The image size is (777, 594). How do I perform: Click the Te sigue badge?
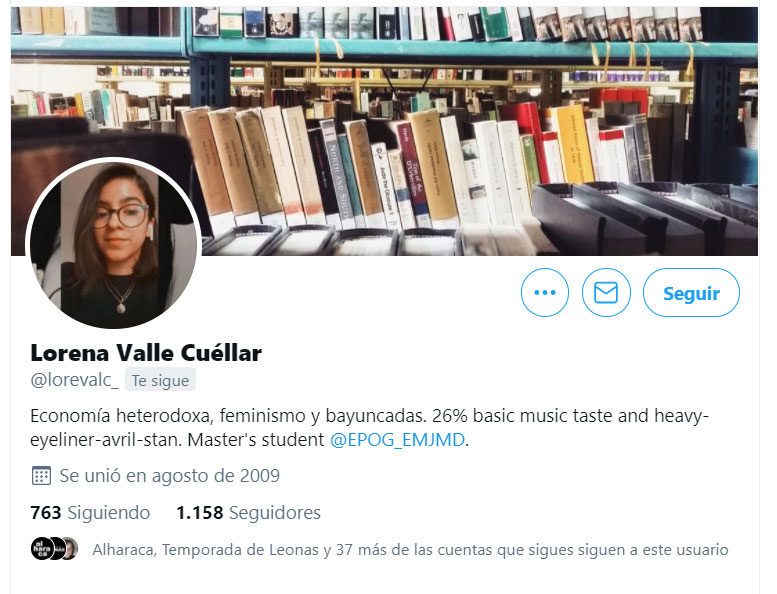(x=160, y=380)
